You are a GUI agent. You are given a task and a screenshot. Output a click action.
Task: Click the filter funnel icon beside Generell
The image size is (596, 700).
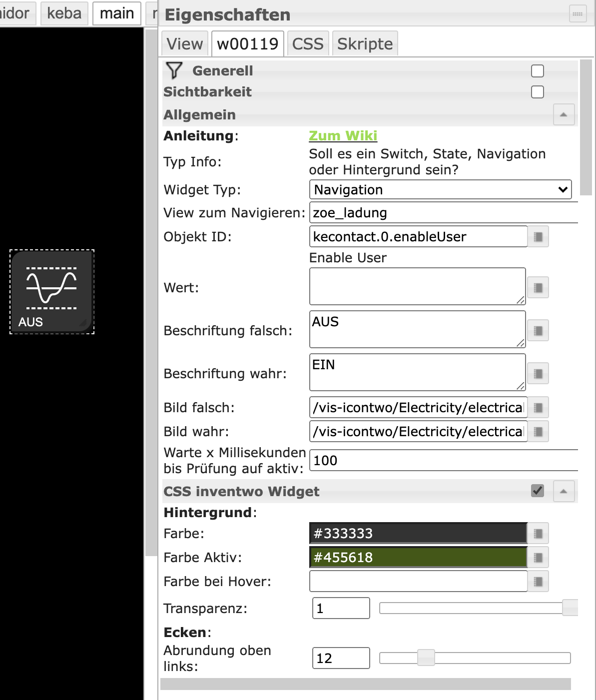[x=174, y=71]
